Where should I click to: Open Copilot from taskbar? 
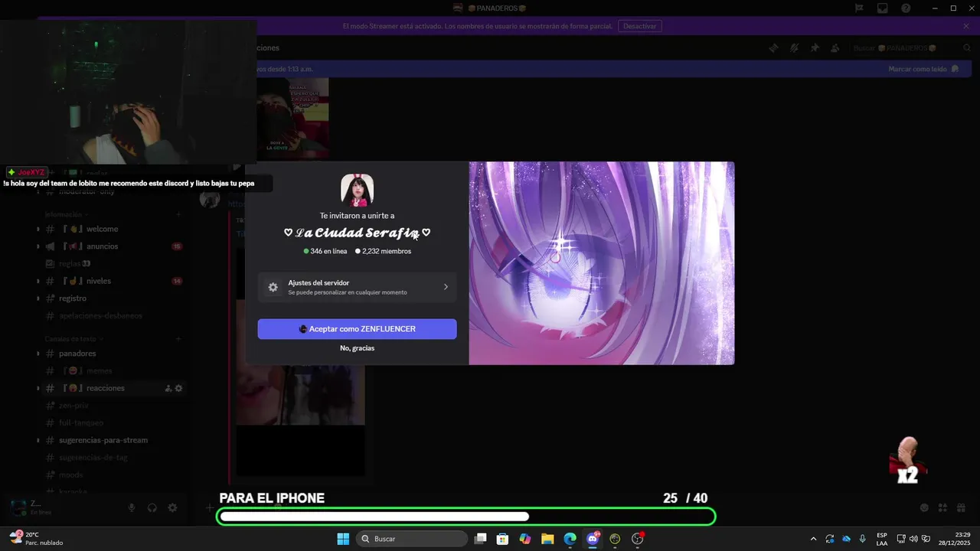pyautogui.click(x=524, y=539)
